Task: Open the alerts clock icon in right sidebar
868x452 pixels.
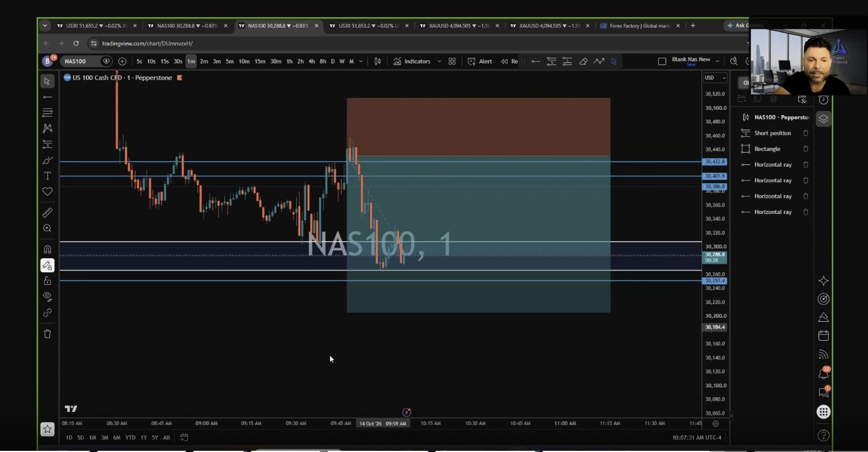Action: (x=823, y=100)
